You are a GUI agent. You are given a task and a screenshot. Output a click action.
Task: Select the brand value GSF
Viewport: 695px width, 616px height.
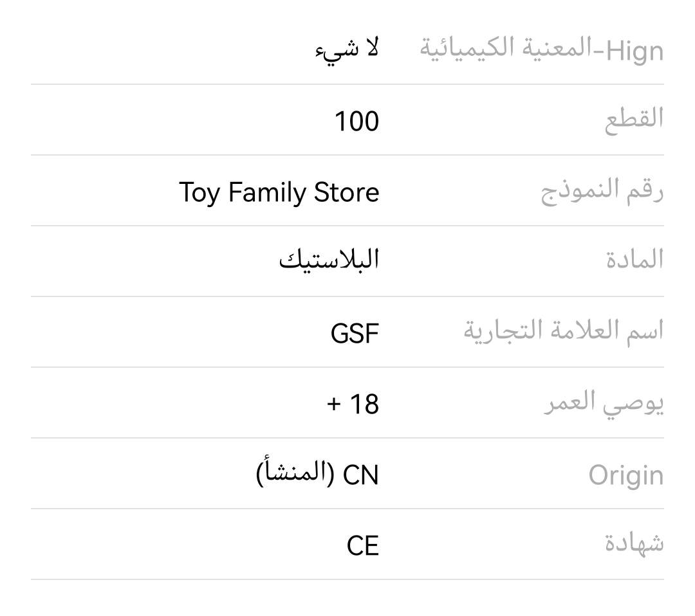(355, 334)
